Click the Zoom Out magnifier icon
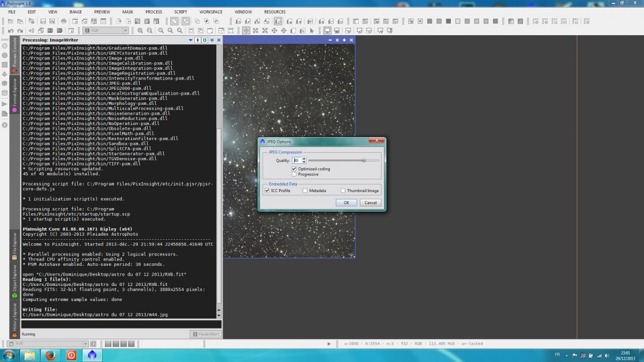This screenshot has height=362, width=644. (x=149, y=31)
